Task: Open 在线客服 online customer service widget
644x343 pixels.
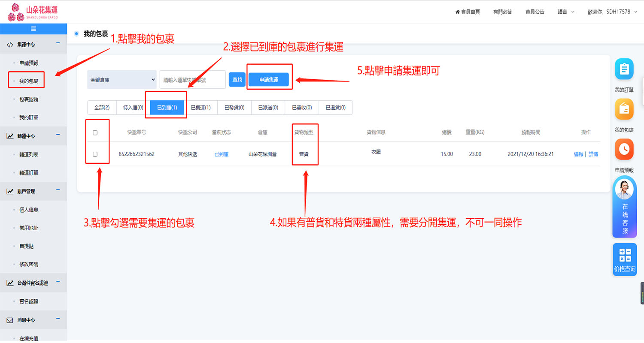Action: tap(624, 207)
